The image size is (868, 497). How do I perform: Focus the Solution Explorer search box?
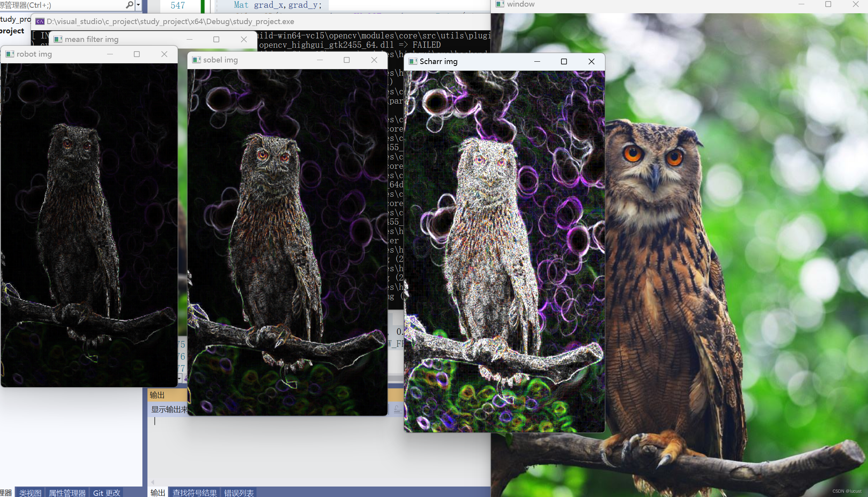pyautogui.click(x=62, y=5)
